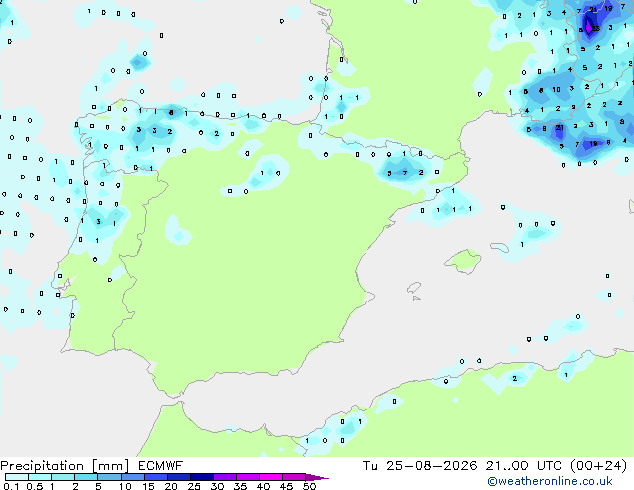Click the "18" precipitation value on the map
Screen dimensions: 634x490
click(608, 8)
